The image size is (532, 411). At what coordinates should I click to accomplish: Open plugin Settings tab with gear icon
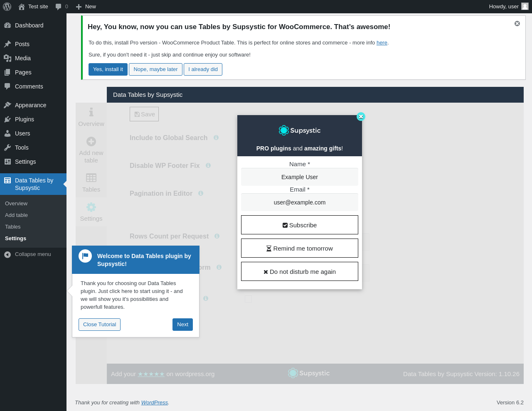pos(91,212)
